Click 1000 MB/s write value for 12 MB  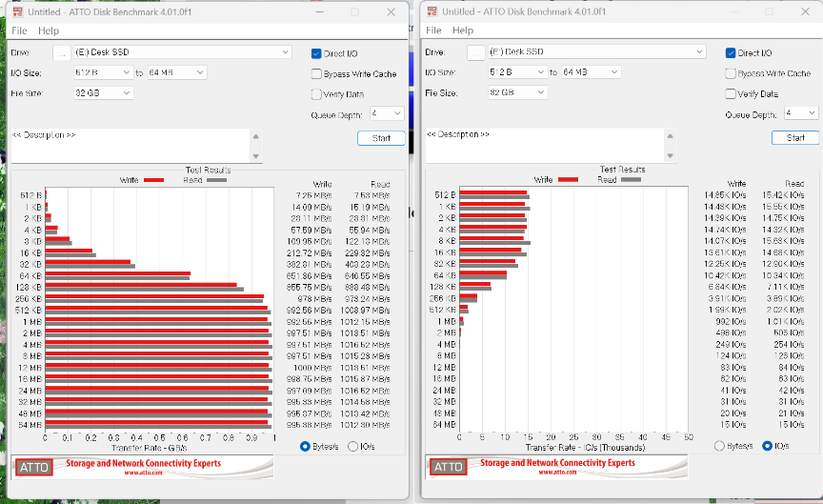coord(312,368)
